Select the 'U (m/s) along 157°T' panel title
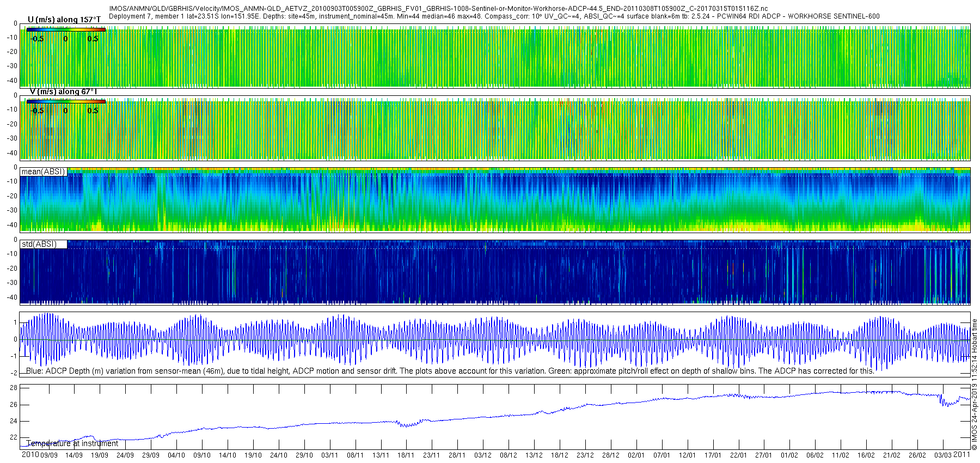This screenshot has height=463, width=980. pos(64,20)
